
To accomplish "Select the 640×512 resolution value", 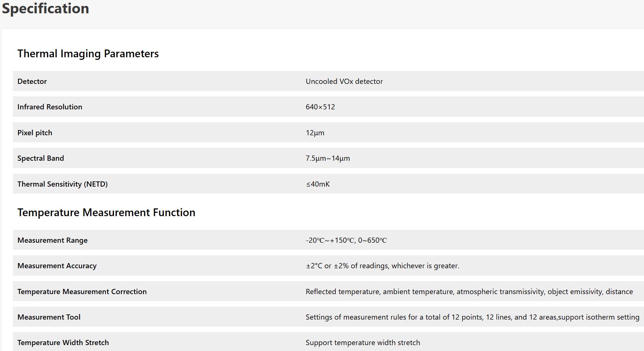I will [320, 107].
